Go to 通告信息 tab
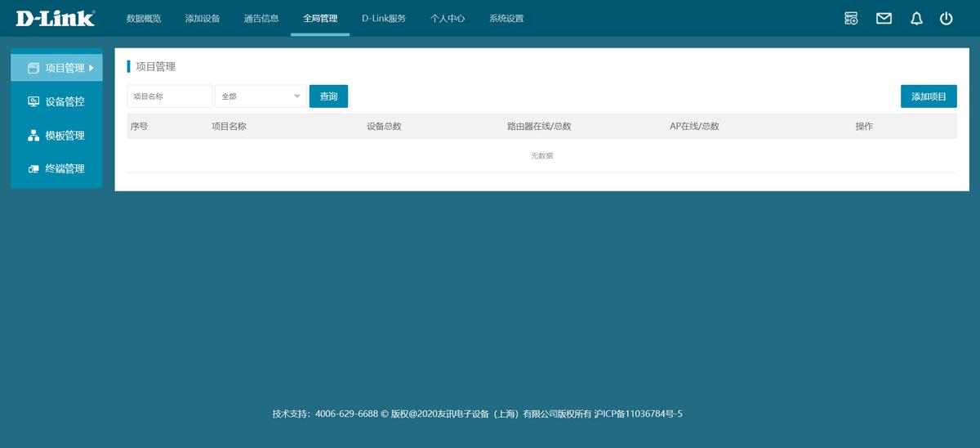 pyautogui.click(x=261, y=18)
